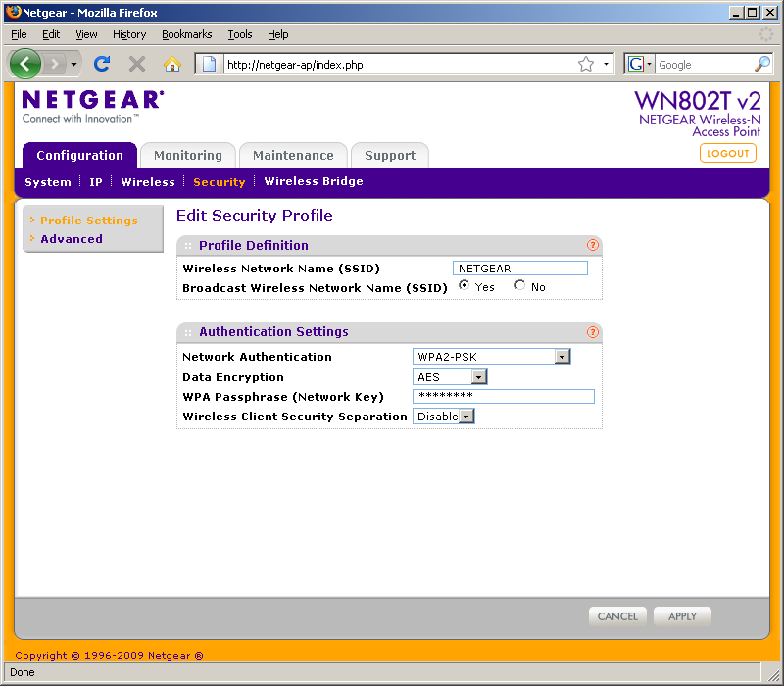Open Wireless Client Security Separation dropdown
The height and width of the screenshot is (686, 784).
coord(444,416)
